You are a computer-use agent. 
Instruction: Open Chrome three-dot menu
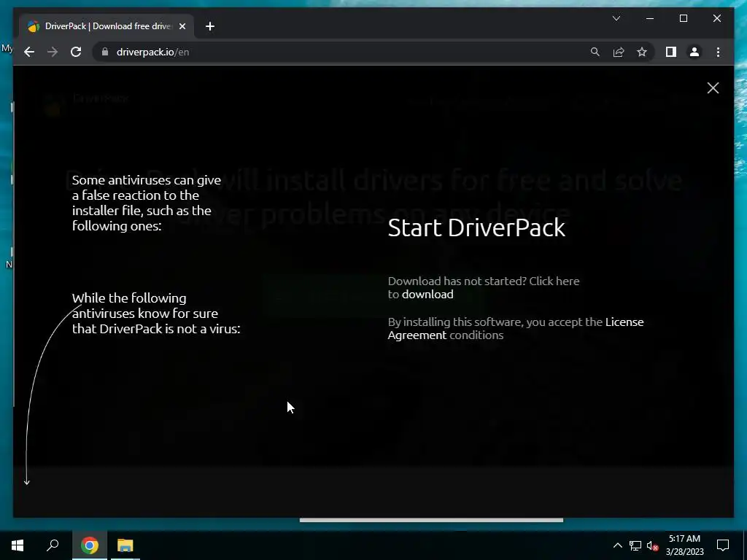coord(718,52)
